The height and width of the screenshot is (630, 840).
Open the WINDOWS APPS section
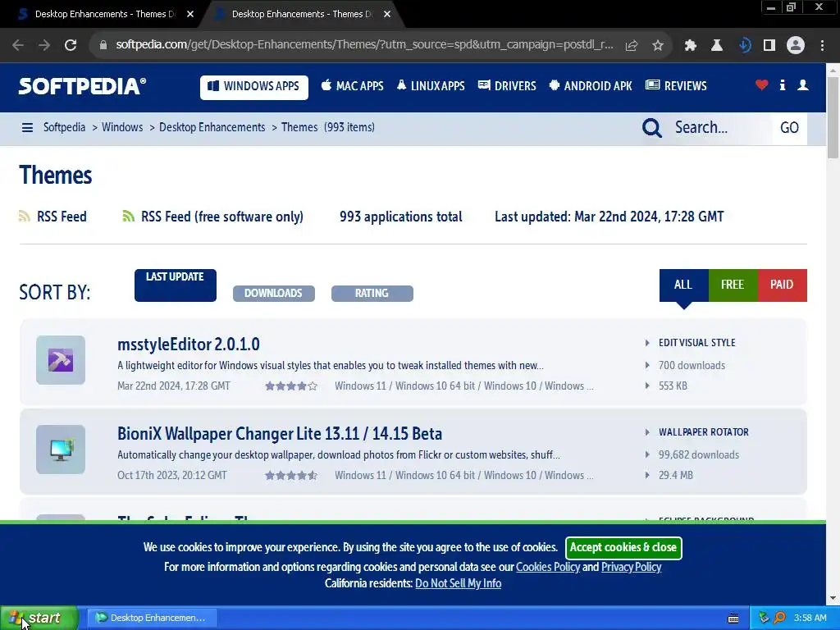tap(254, 87)
